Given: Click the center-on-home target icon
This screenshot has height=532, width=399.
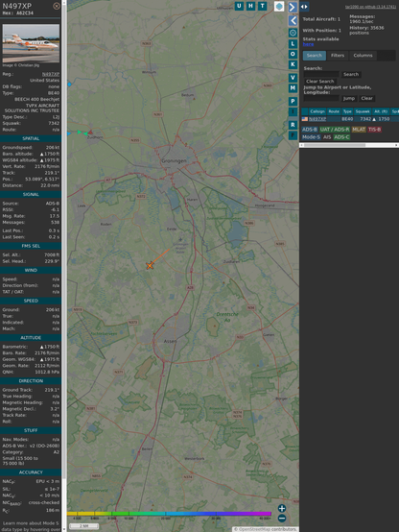Looking at the screenshot, I should point(293,33).
